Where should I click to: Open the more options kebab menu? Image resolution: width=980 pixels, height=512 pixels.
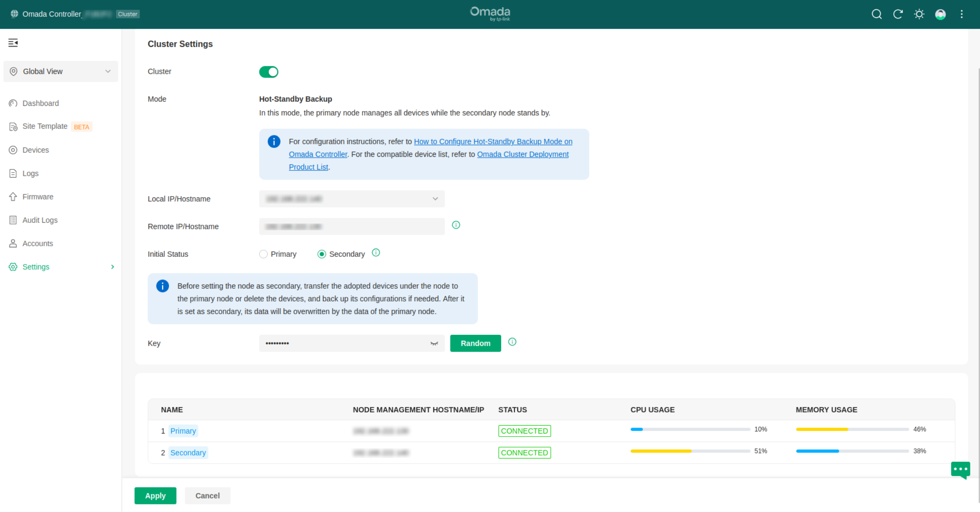(961, 14)
